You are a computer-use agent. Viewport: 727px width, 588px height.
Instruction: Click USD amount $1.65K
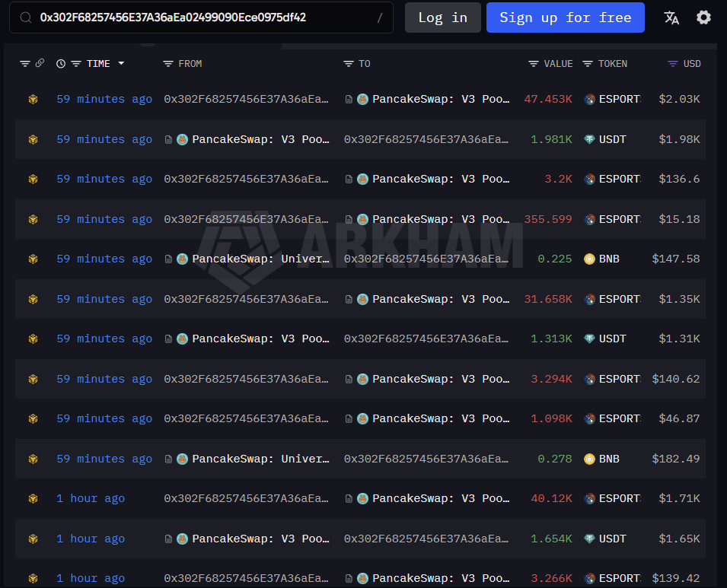tap(679, 539)
